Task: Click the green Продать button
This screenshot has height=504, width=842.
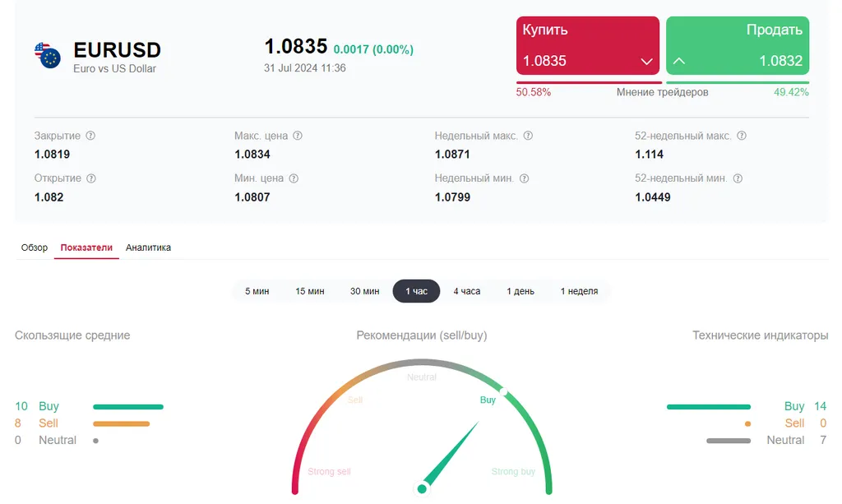Action: tap(738, 45)
